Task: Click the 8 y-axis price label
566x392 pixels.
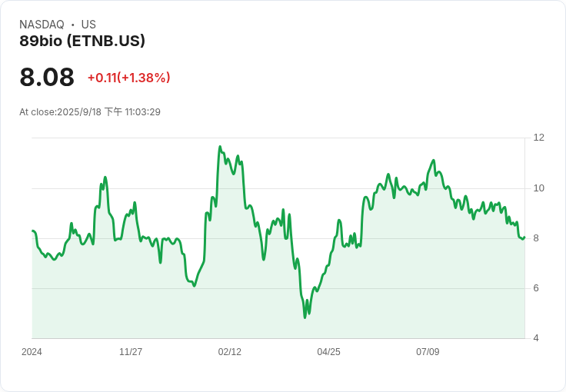Action: tap(536, 238)
